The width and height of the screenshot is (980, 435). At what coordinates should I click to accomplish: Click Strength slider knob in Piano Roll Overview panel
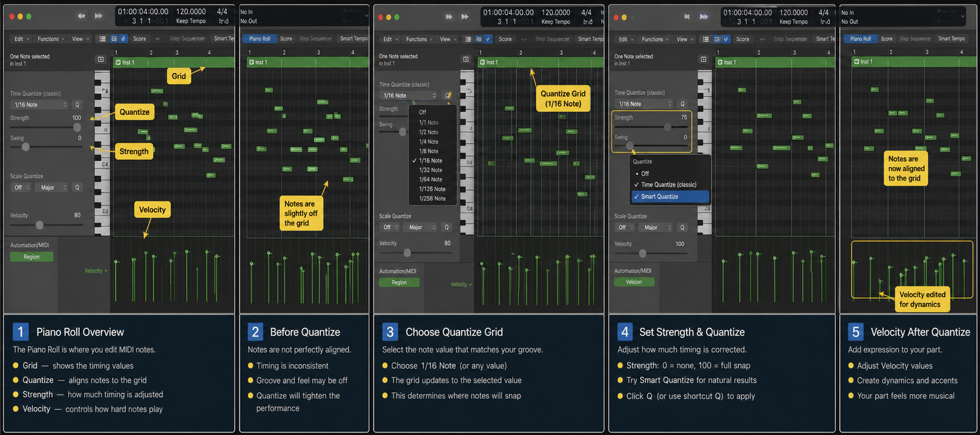pyautogui.click(x=77, y=127)
